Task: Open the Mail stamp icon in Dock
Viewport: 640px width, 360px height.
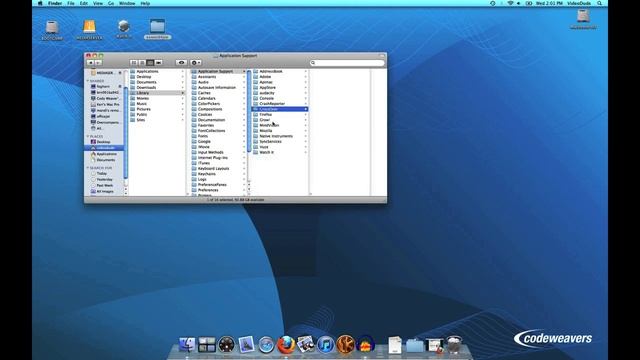Action: 246,345
